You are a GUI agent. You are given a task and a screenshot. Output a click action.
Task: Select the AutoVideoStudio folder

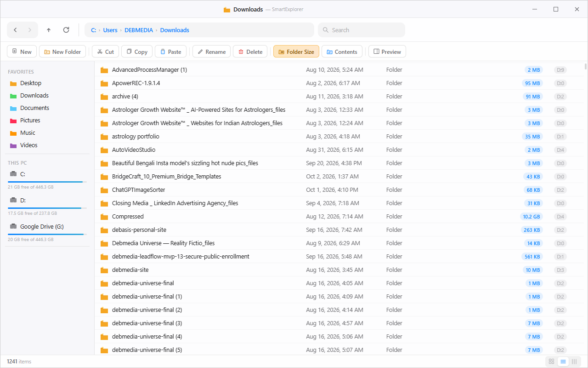[340, 150]
